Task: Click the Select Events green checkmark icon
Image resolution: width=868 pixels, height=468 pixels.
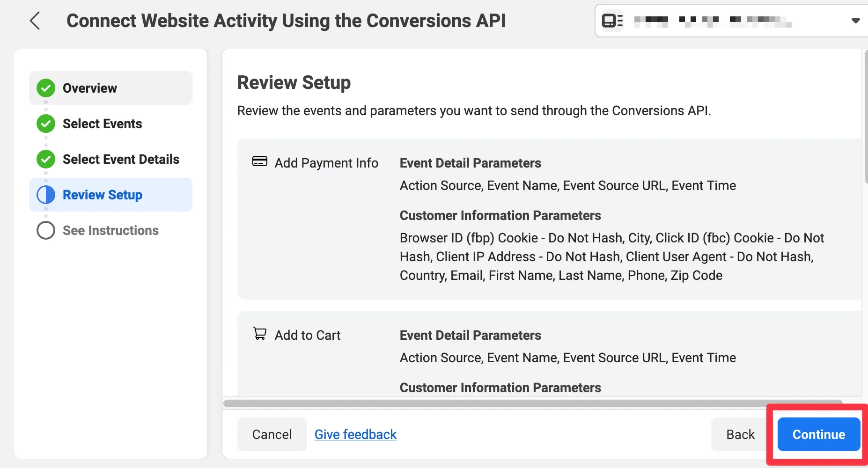Action: (46, 124)
